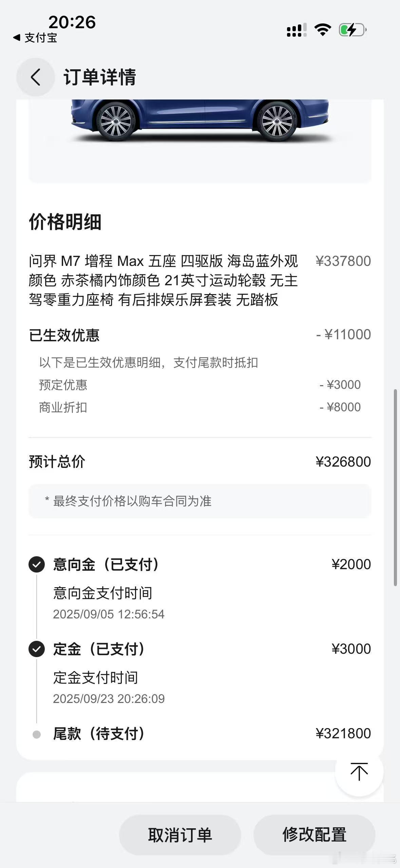Tap the cellular signal bars icon
This screenshot has width=400, height=868.
point(297,30)
